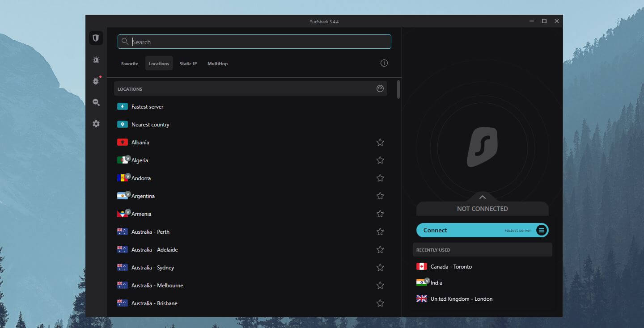This screenshot has width=644, height=328.
Task: Click the locations list scrollbar
Action: [x=398, y=89]
